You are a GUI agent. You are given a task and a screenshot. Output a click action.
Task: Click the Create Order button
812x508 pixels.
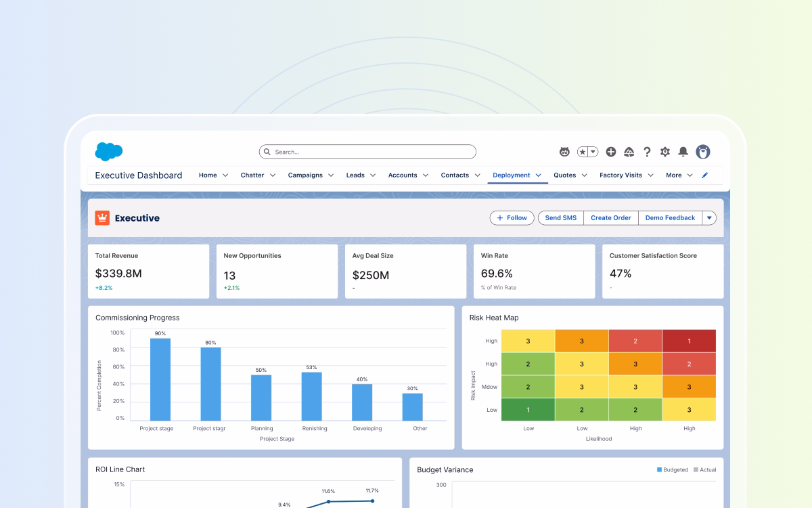click(610, 217)
